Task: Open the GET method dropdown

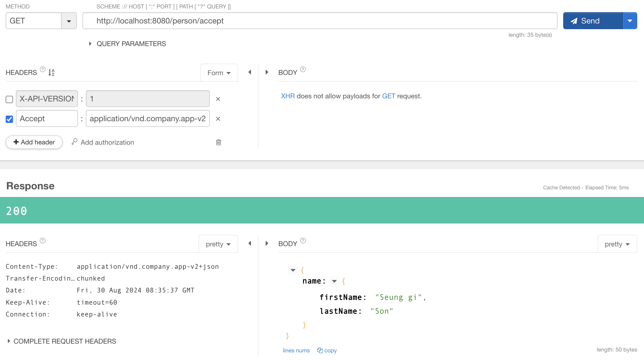Action: tap(69, 21)
